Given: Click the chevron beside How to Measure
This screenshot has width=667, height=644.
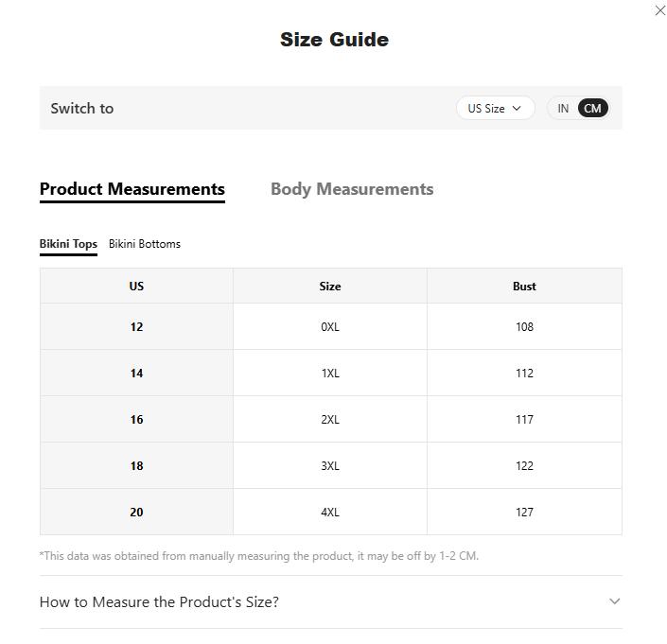Looking at the screenshot, I should click(615, 601).
